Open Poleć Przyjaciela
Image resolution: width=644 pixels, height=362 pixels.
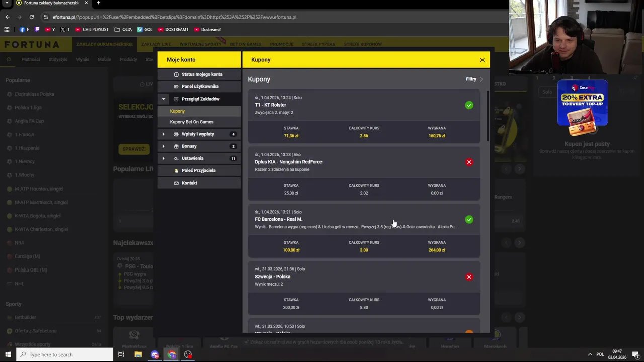[x=198, y=170]
